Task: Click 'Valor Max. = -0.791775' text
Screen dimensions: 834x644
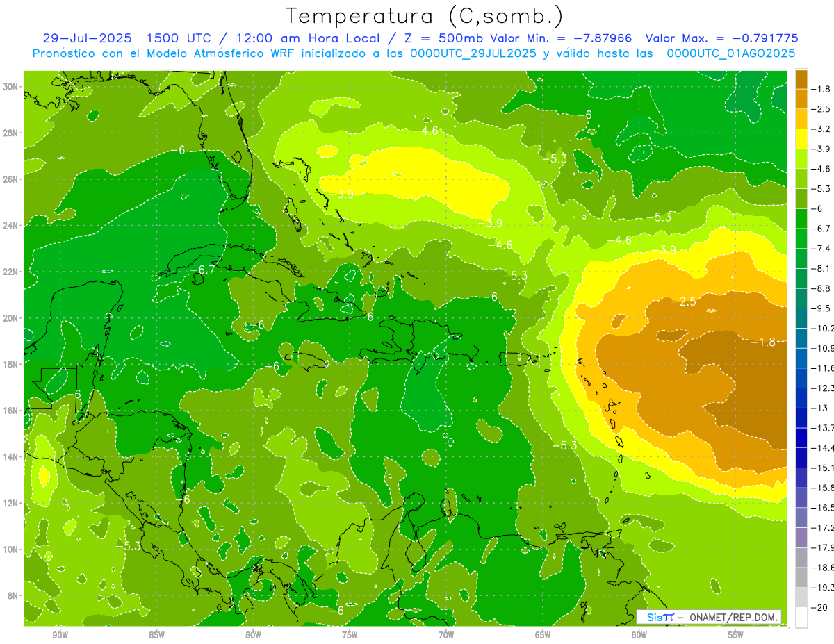Action: [x=722, y=38]
